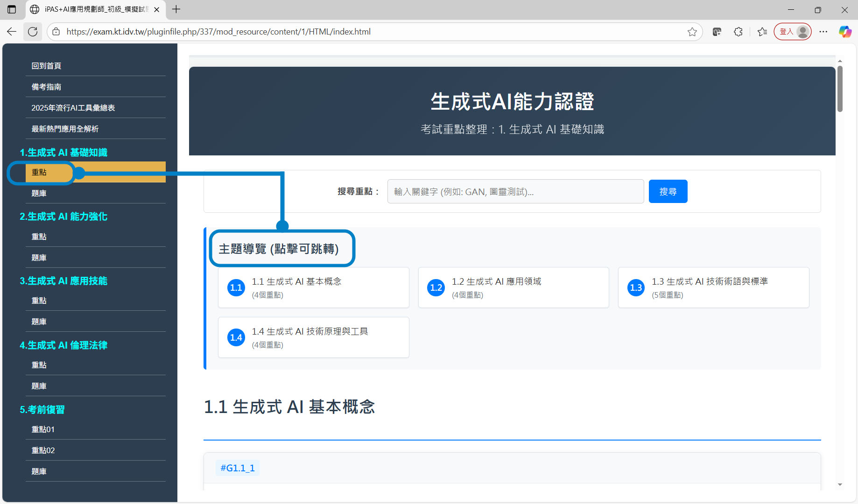Open a new tab with plus button
This screenshot has height=504, width=858.
[x=176, y=9]
